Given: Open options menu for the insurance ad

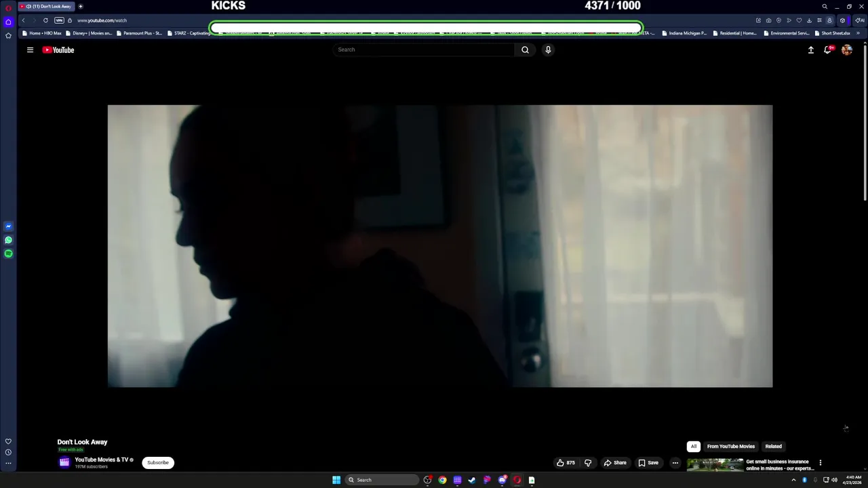Looking at the screenshot, I should click(x=820, y=463).
